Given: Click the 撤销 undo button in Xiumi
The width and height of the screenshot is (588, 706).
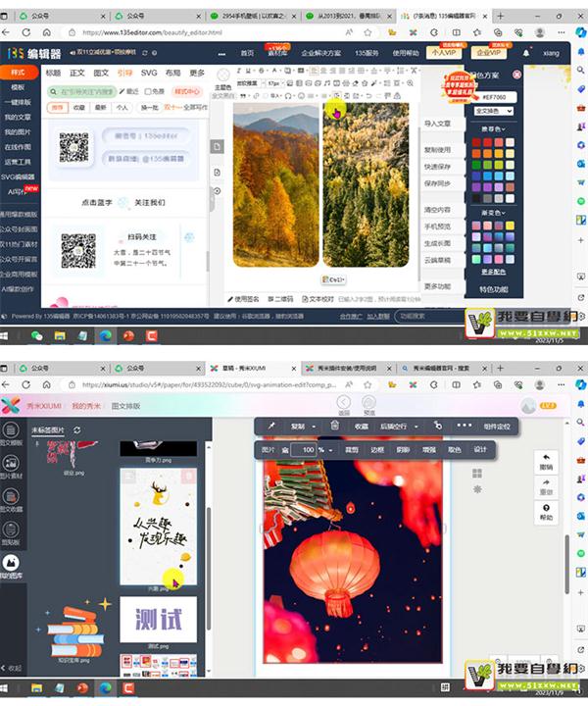Looking at the screenshot, I should [546, 462].
